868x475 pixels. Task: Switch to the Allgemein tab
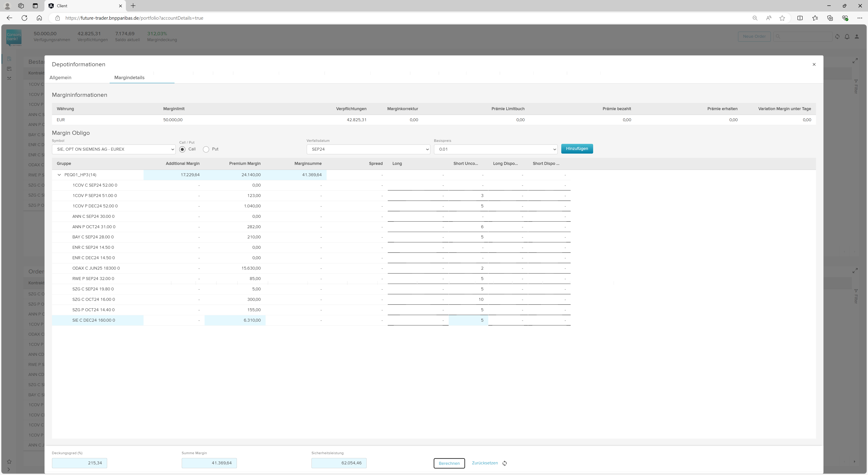[60, 78]
